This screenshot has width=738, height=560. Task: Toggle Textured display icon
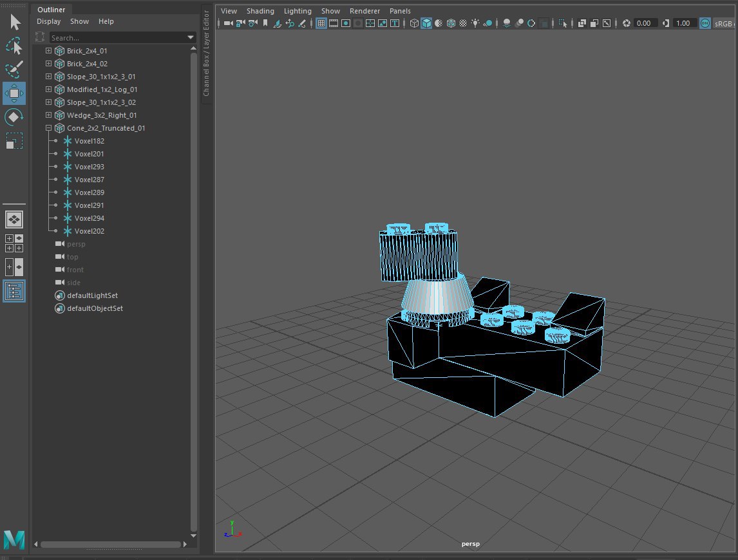(x=463, y=23)
